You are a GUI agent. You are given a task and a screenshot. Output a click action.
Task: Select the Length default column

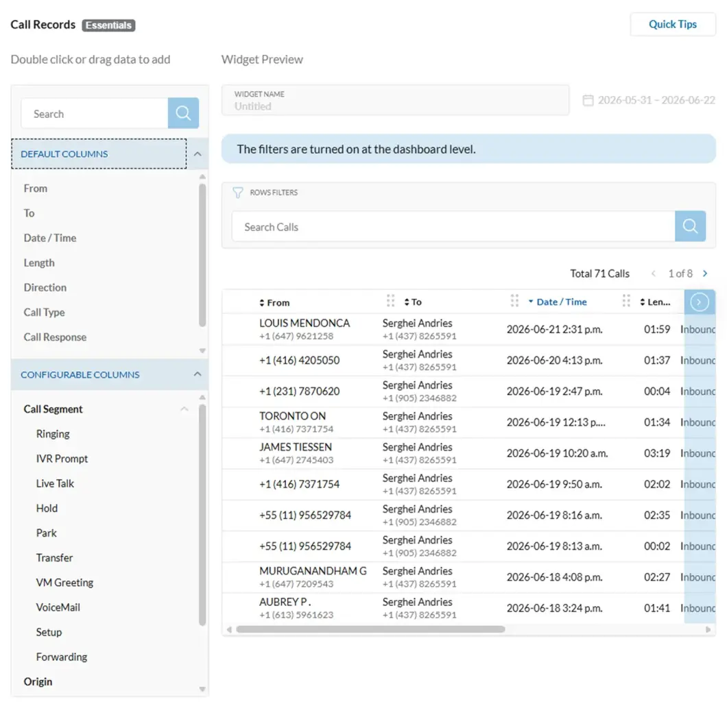[x=39, y=263]
